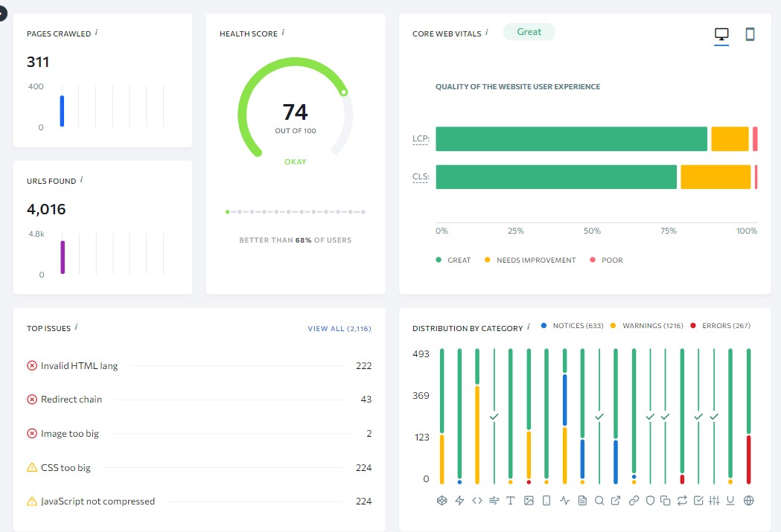The image size is (781, 532).
Task: Click the Health Score 74 gauge
Action: (296, 109)
